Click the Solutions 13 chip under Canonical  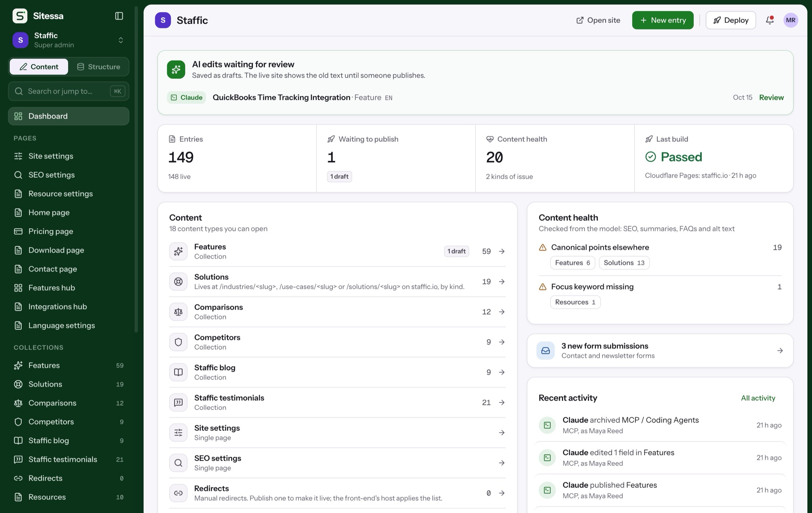pyautogui.click(x=624, y=263)
